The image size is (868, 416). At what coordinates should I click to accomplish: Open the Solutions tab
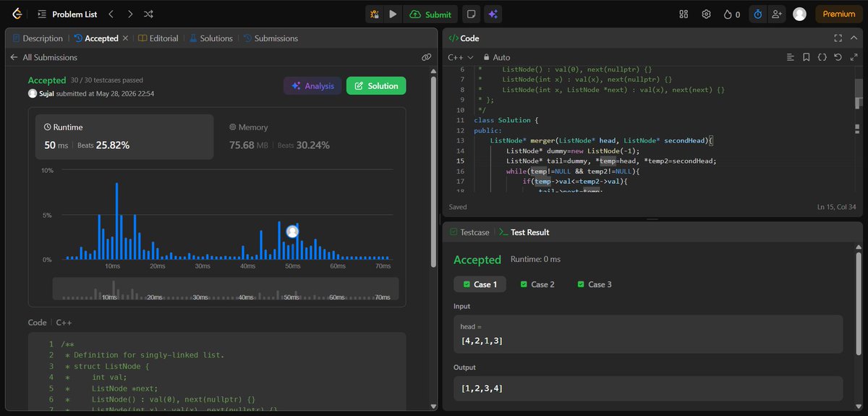pyautogui.click(x=211, y=38)
